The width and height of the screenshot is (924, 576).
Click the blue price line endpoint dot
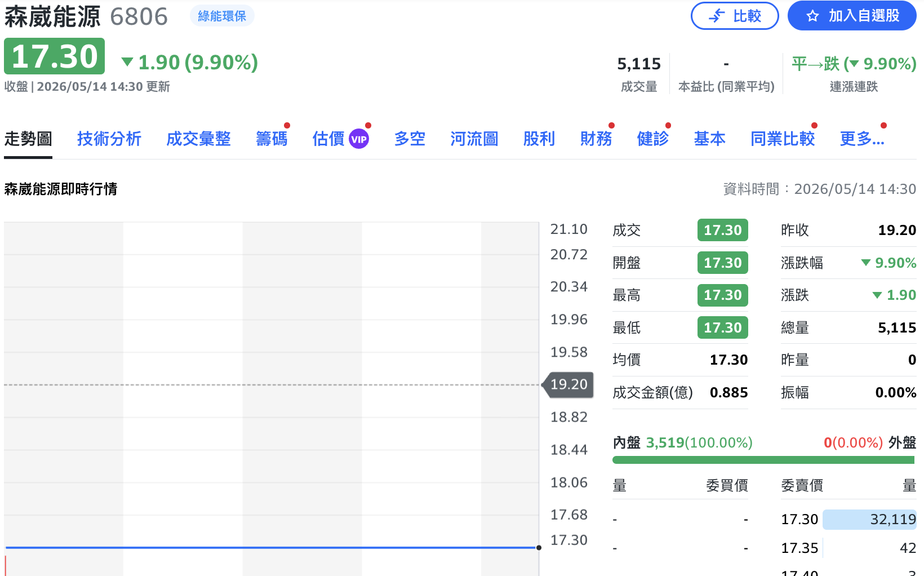539,548
